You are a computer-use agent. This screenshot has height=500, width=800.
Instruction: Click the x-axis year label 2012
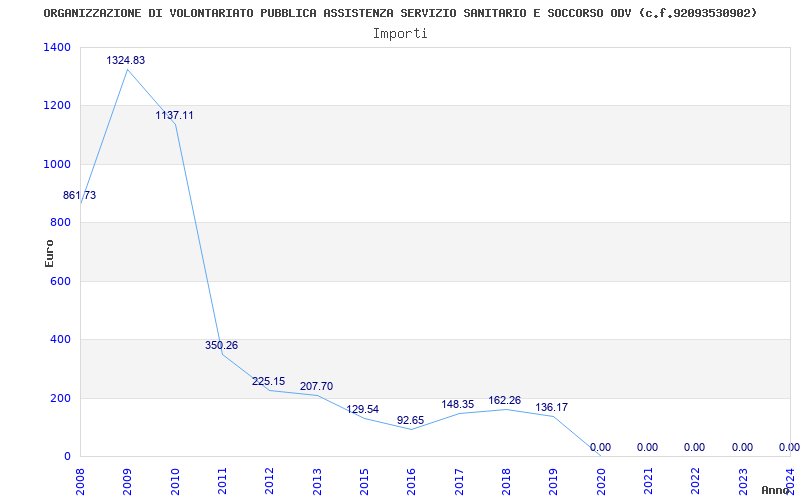coord(269,482)
